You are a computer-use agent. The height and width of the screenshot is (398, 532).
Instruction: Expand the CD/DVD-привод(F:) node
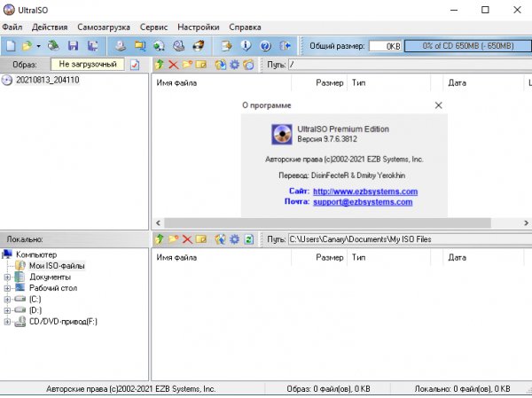pos(7,322)
